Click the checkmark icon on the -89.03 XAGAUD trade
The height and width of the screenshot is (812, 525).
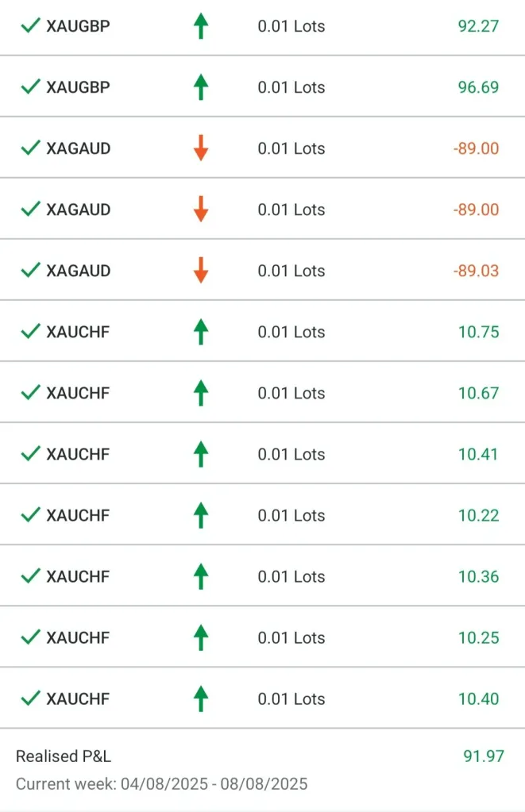30,271
